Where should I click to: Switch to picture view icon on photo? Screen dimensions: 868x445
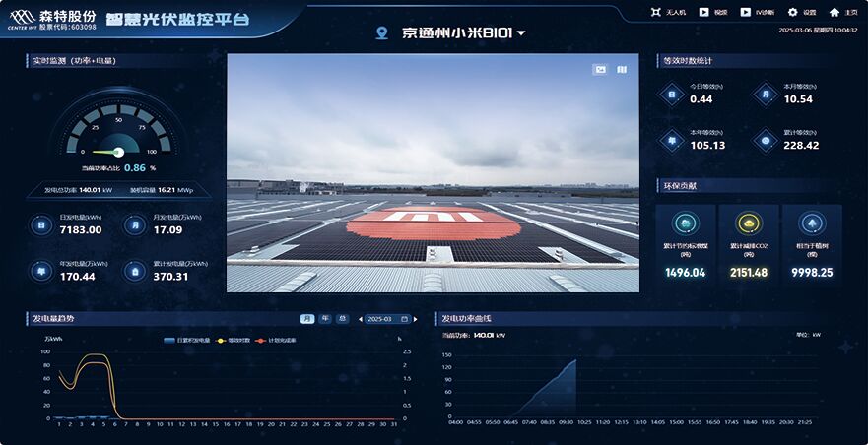point(599,69)
